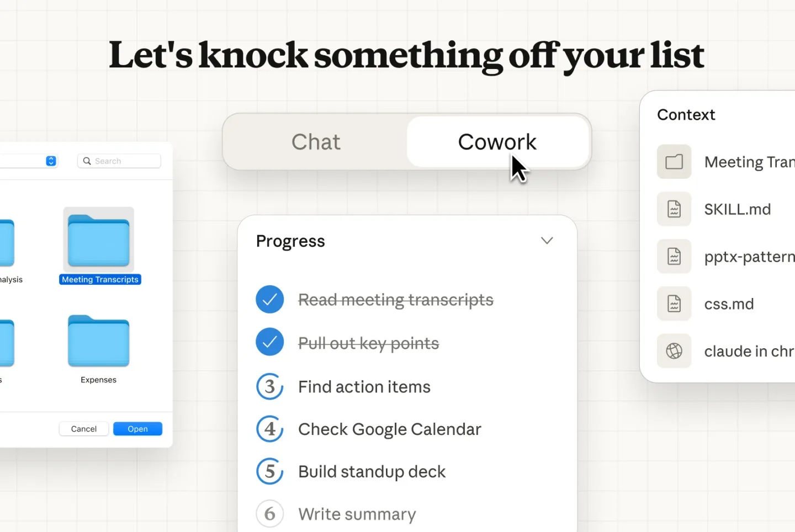
Task: Click the magnifying glass in the search field
Action: click(88, 161)
